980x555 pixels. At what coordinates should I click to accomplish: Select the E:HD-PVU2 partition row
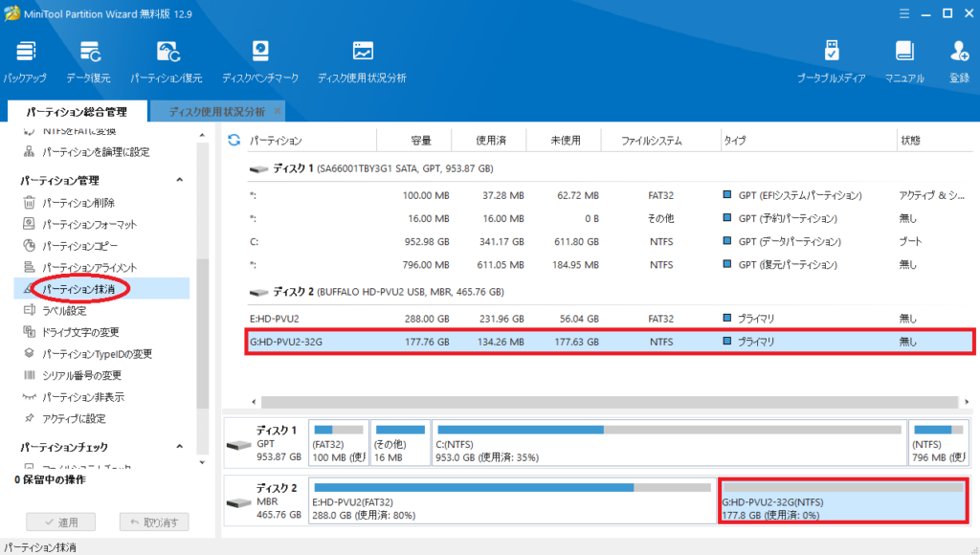(610, 319)
